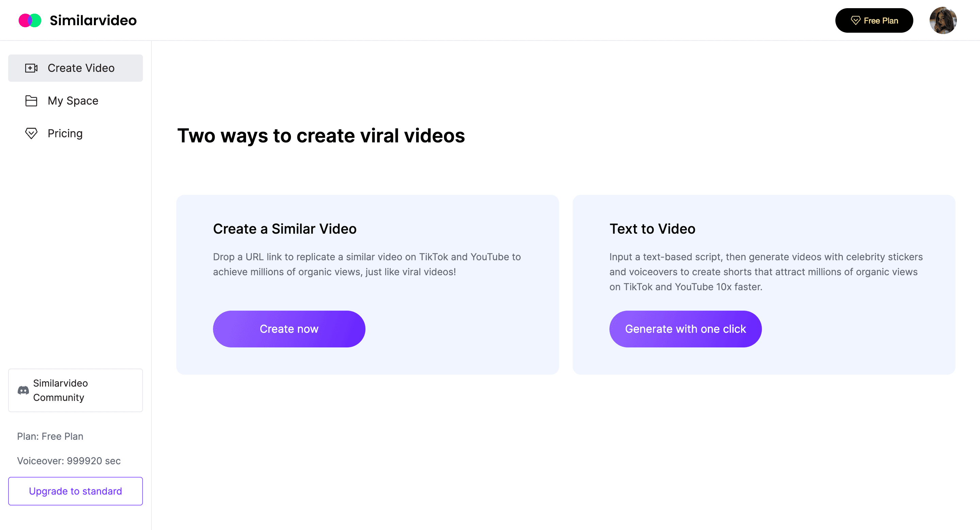Open the Create Video menu item
The image size is (980, 530).
pos(81,68)
